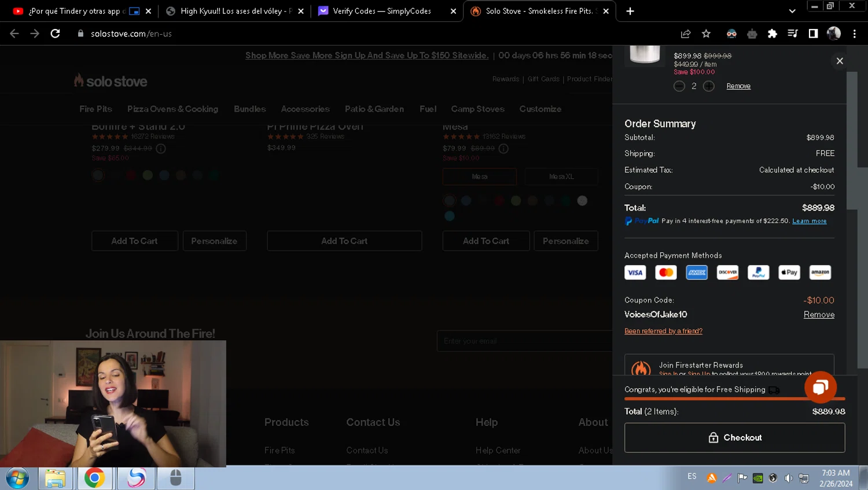This screenshot has height=490, width=868.
Task: Open the Extensions puzzle icon
Action: pyautogui.click(x=772, y=34)
